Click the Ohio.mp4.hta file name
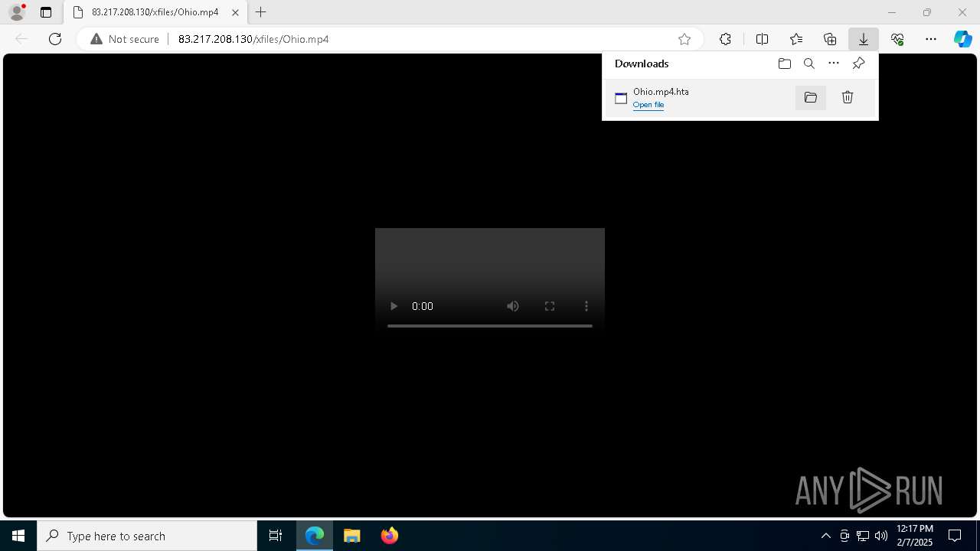The width and height of the screenshot is (980, 551). [x=661, y=92]
